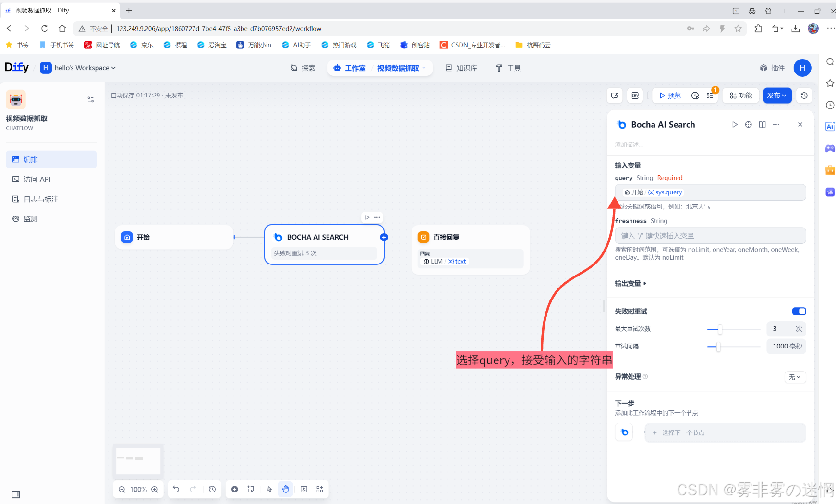Run BOCHA node from canvas play icon
Viewport: 836px width, 504px height.
tap(367, 217)
